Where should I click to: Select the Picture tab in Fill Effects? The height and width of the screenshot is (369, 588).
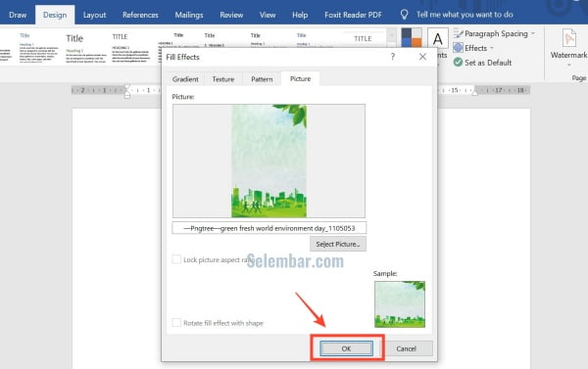point(301,78)
